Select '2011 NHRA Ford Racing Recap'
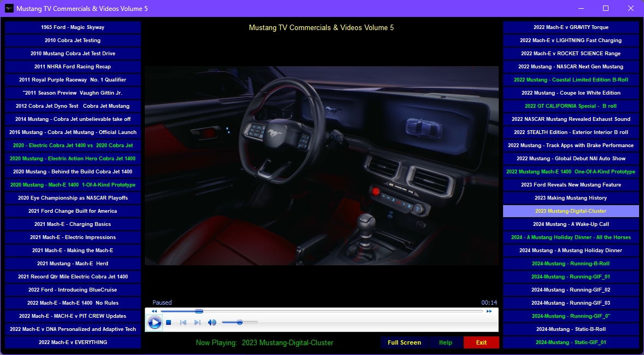The height and width of the screenshot is (355, 644). [73, 67]
